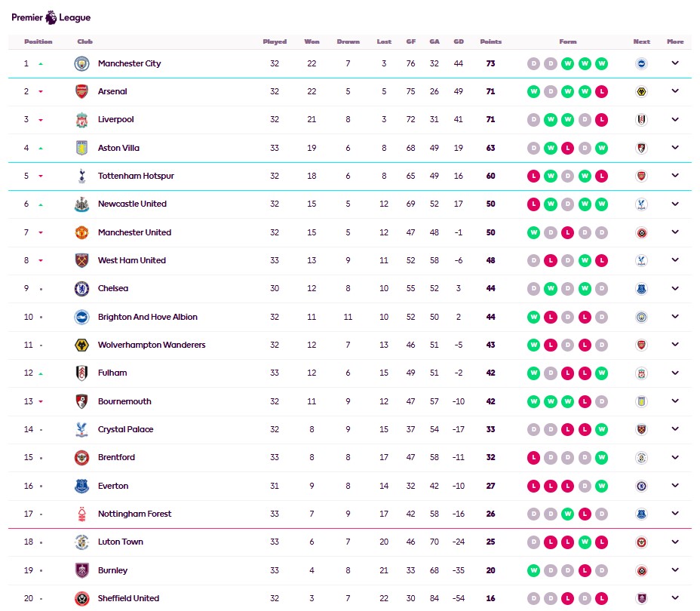The width and height of the screenshot is (700, 611).
Task: Click the Form column header
Action: click(x=568, y=41)
